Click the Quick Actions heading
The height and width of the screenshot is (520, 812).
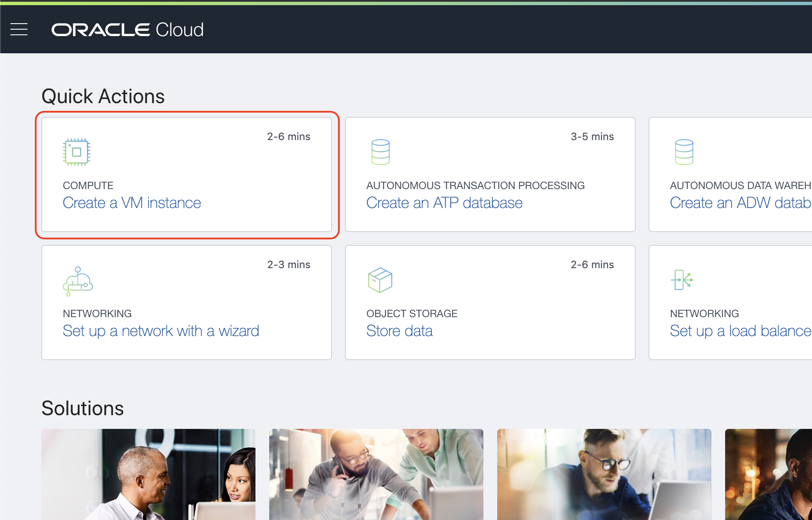(103, 96)
